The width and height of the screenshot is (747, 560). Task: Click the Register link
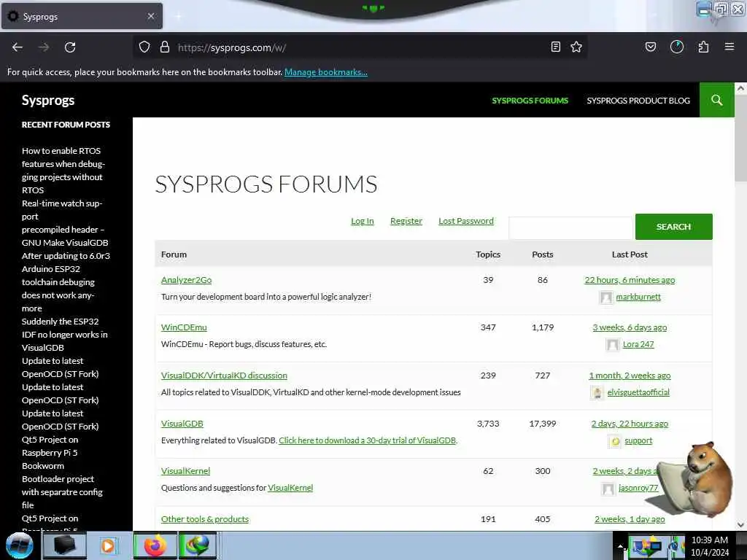coord(406,221)
